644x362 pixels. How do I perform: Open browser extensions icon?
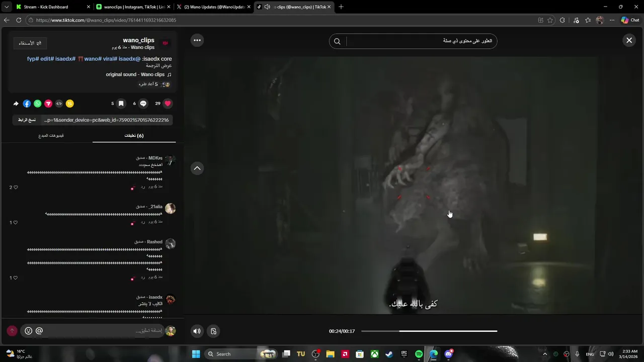point(562,20)
